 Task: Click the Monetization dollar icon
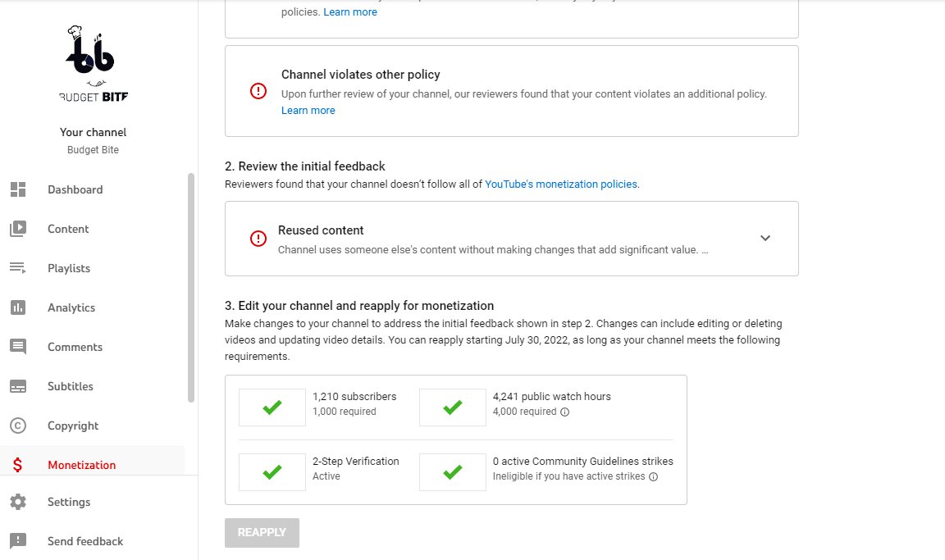click(17, 465)
